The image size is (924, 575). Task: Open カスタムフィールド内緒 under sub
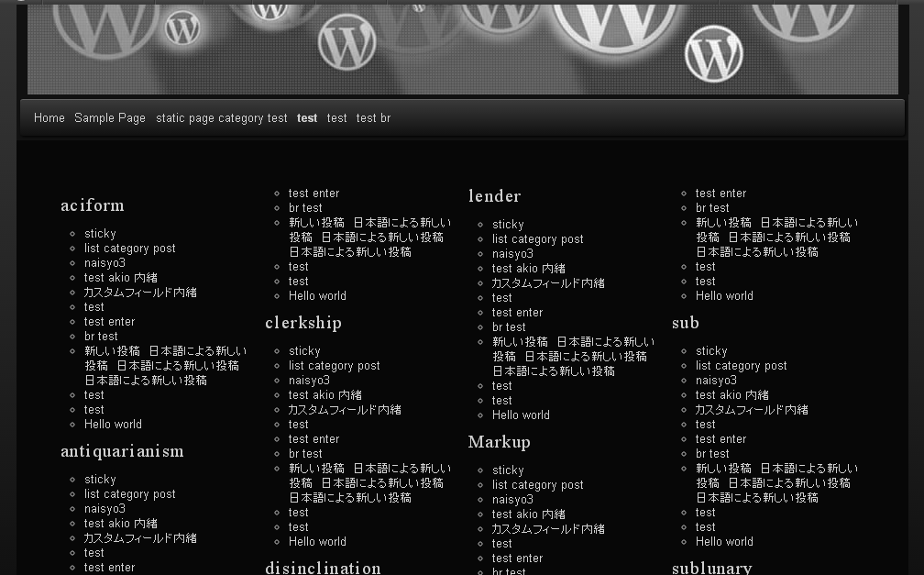pyautogui.click(x=752, y=410)
